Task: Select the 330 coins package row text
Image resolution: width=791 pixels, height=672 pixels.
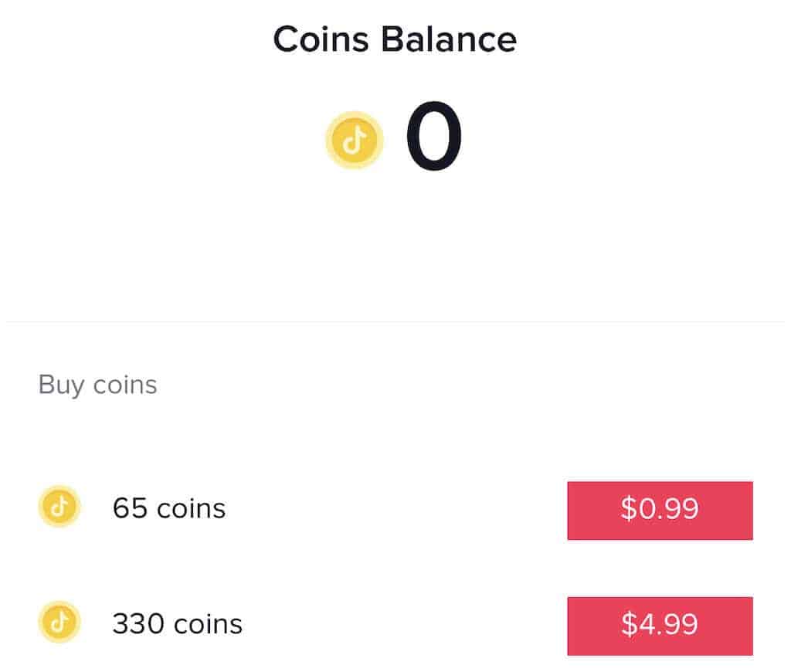Action: click(178, 624)
